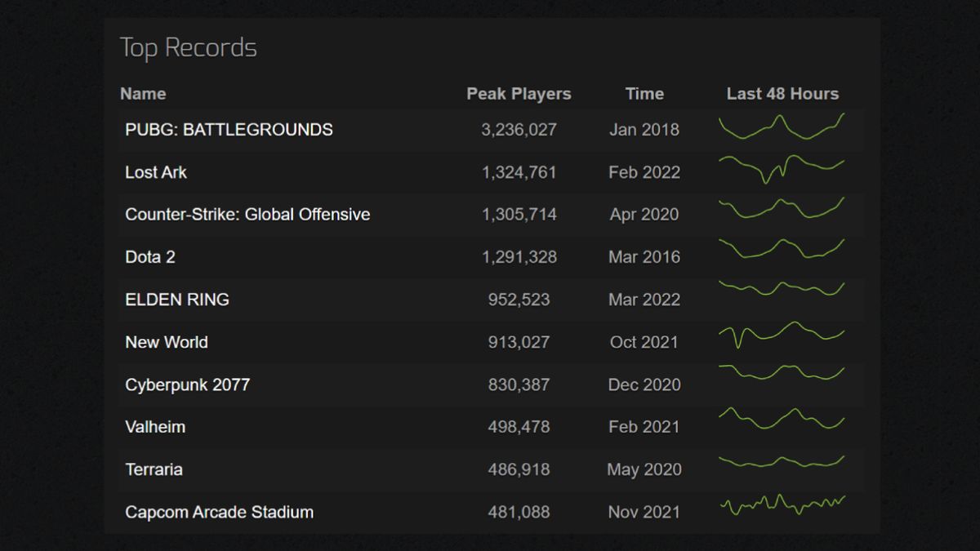980x551 pixels.
Task: Open the Terraria stats page
Action: [152, 469]
